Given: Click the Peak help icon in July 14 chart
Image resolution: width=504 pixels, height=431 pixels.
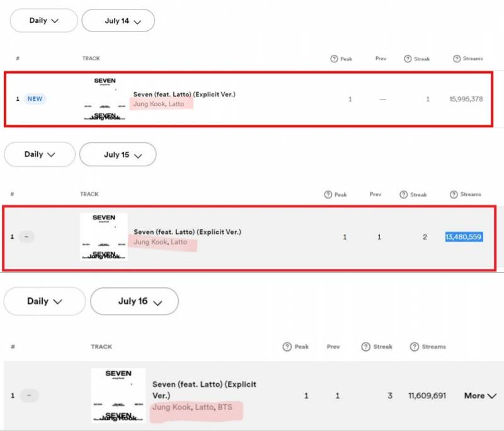Looking at the screenshot, I should pos(334,59).
